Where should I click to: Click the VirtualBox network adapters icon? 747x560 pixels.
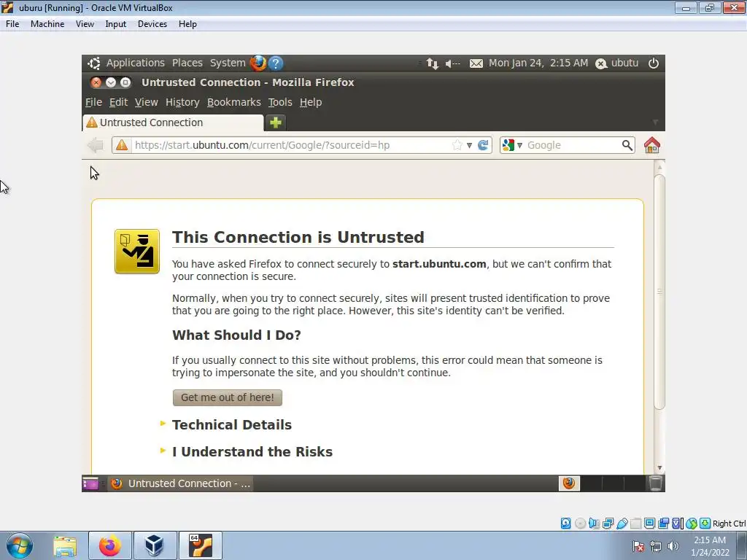[x=608, y=524]
